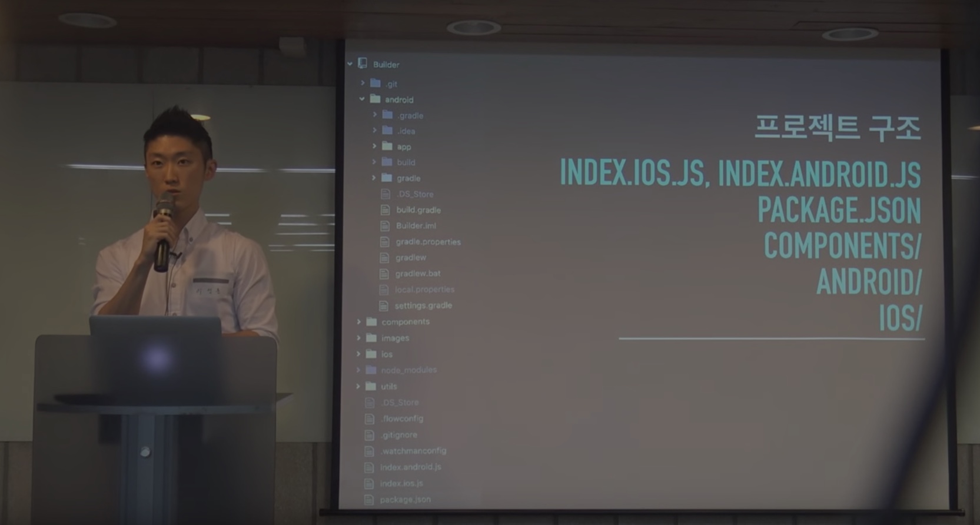Screen dimensions: 980x525
Task: Click the Builder project icon
Action: pos(363,64)
